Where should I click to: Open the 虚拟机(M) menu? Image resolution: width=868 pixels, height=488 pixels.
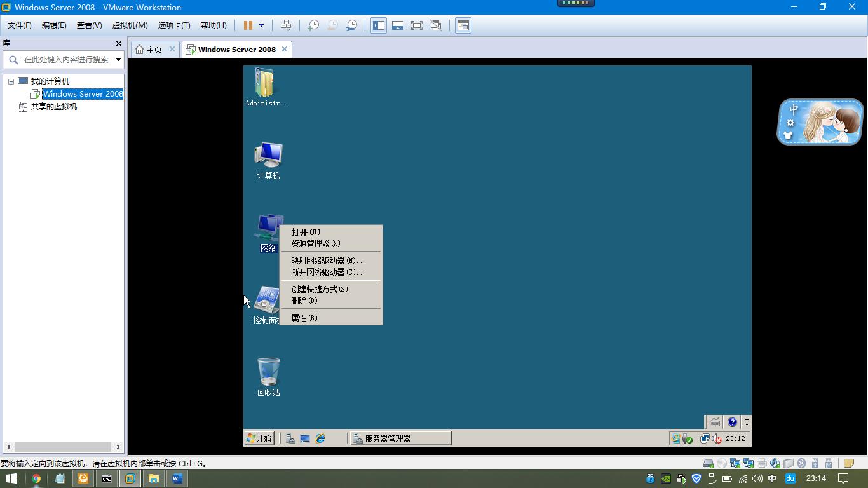[x=130, y=25]
